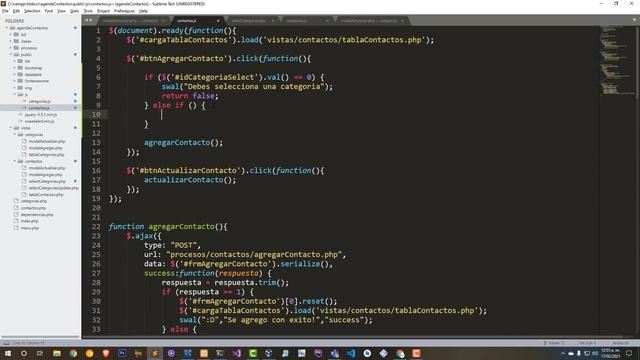Expand the clases folder
Viewport: 640px width, 360px height.
click(x=11, y=41)
